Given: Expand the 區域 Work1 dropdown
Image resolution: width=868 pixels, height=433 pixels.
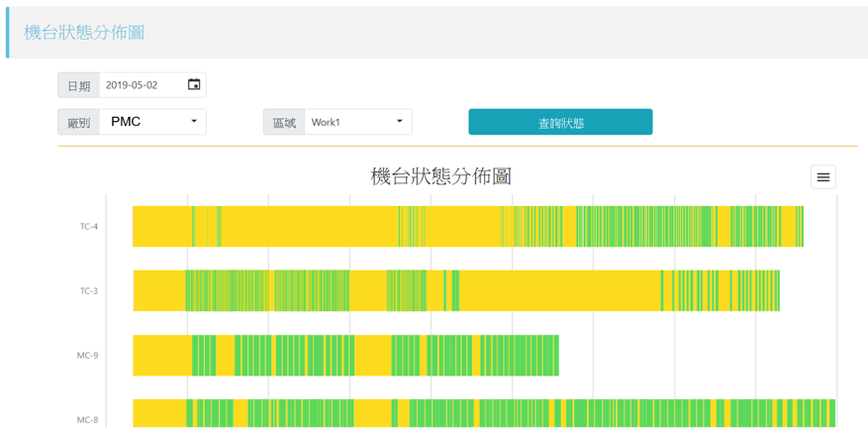Looking at the screenshot, I should [358, 122].
